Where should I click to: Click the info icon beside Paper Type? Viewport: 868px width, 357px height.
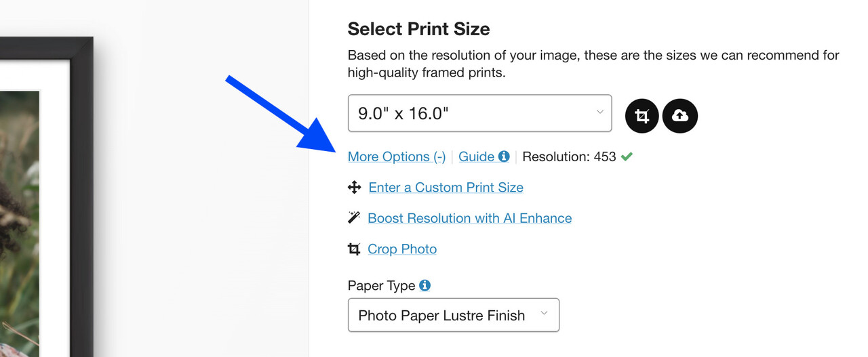pyautogui.click(x=425, y=285)
